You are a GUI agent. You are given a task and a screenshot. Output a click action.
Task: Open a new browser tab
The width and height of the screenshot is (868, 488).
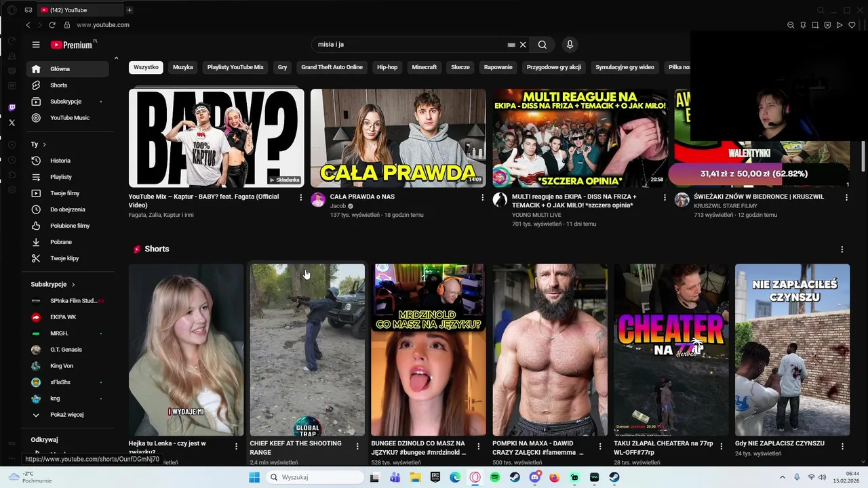tap(129, 10)
